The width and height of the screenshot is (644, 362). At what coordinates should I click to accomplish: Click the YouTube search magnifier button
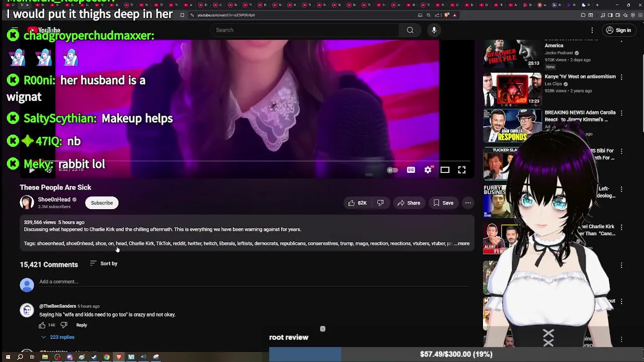(x=410, y=30)
